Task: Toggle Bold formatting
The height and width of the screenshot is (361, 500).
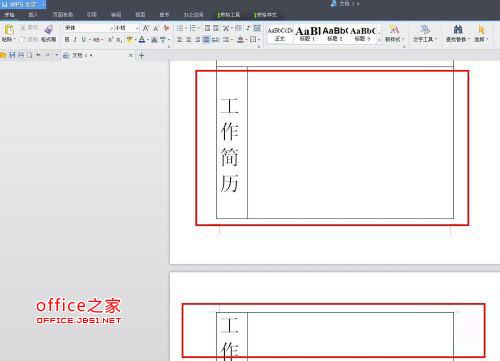Action: click(67, 40)
